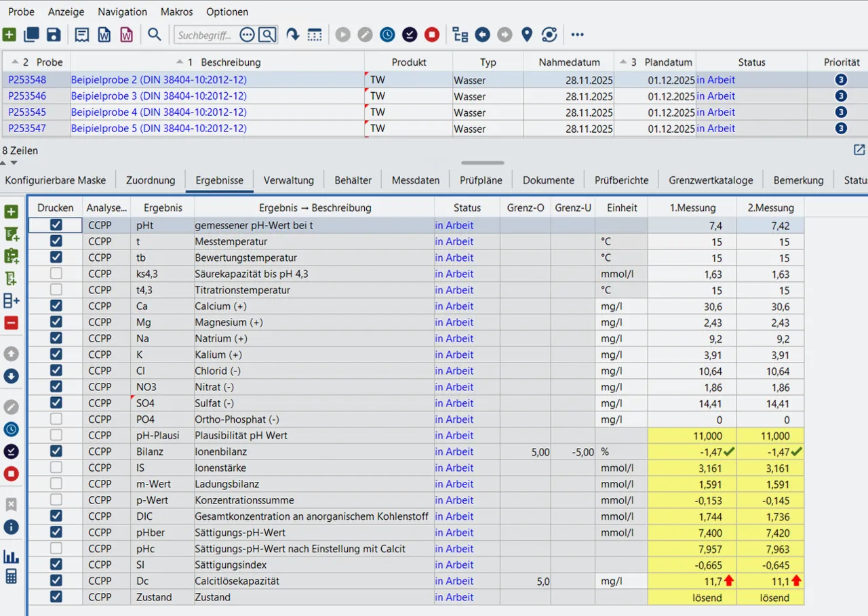Screen dimensions: 868x616
Task: Click the Suchbegriff search input field
Action: coord(205,35)
